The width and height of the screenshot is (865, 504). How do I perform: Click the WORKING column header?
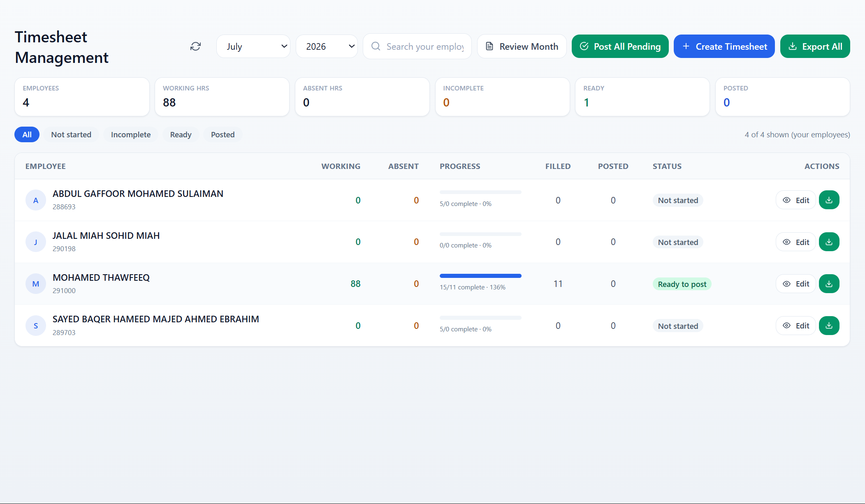341,166
